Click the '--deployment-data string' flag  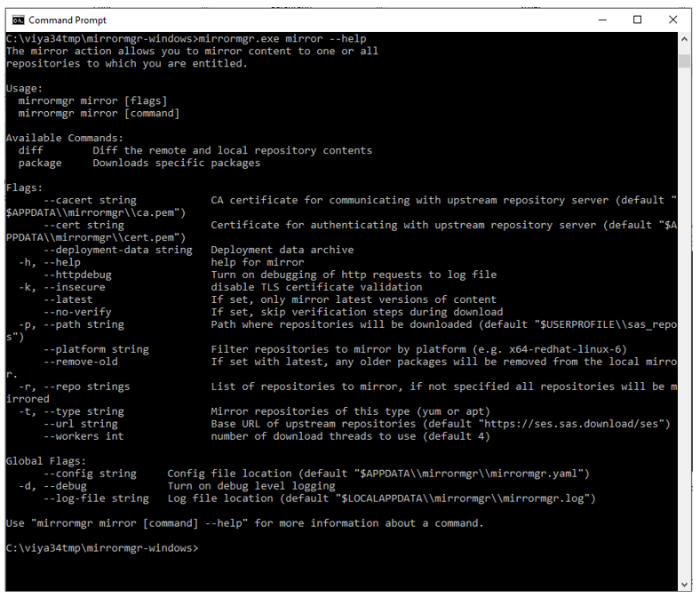[x=118, y=250]
